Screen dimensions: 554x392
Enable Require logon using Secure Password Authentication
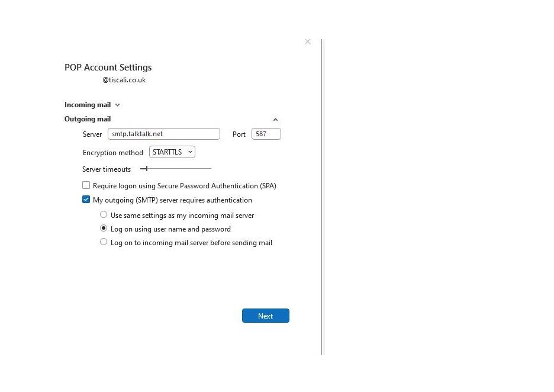tap(86, 185)
